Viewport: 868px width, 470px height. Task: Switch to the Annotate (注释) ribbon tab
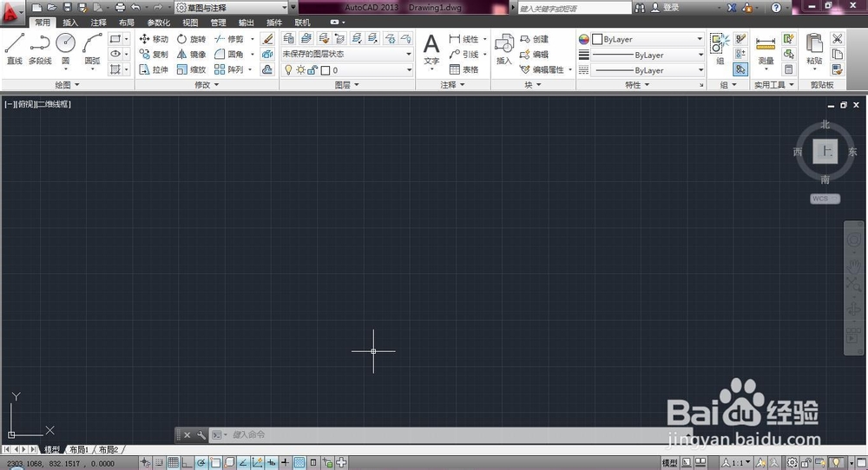(99, 23)
